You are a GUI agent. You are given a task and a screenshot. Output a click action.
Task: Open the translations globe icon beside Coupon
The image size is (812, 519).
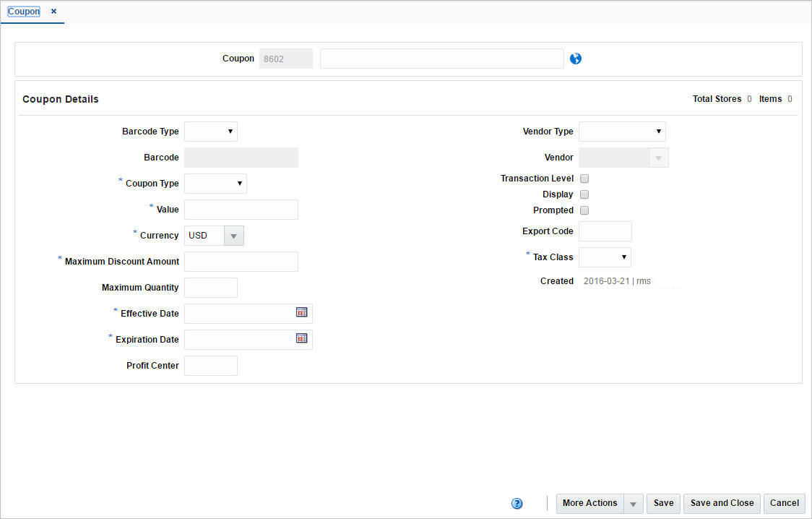[575, 59]
